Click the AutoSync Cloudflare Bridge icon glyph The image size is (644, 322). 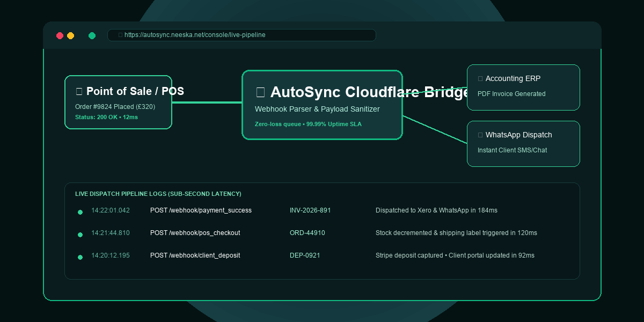pos(260,92)
